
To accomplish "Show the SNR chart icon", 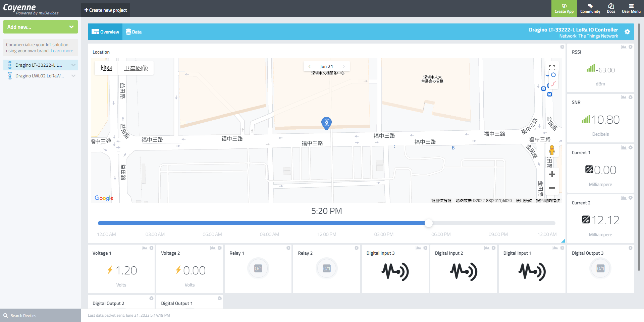I will (624, 97).
